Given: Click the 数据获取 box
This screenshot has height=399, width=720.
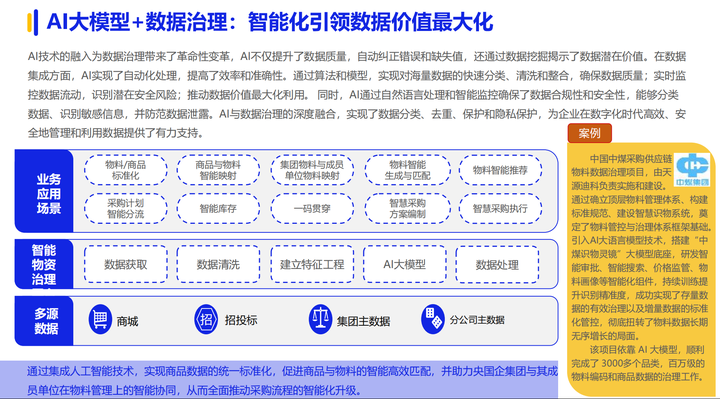Looking at the screenshot, I should [125, 264].
